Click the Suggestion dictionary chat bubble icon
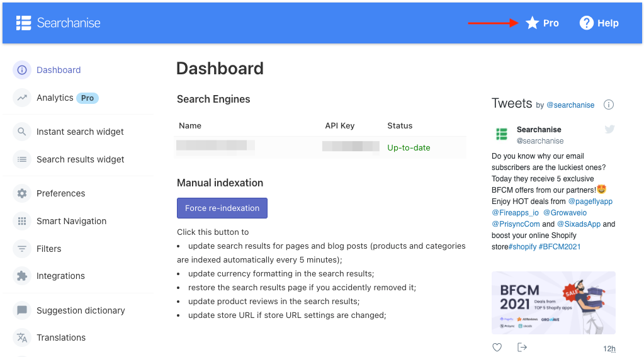Viewport: 644px width, 357px height. tap(22, 310)
